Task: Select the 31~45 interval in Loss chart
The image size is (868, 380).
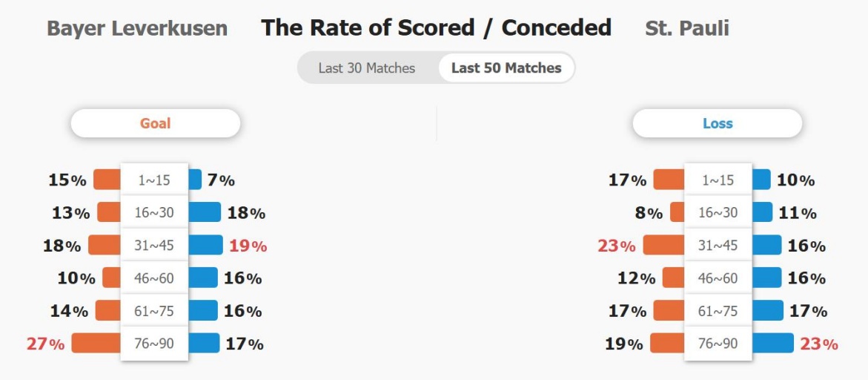Action: tap(718, 246)
